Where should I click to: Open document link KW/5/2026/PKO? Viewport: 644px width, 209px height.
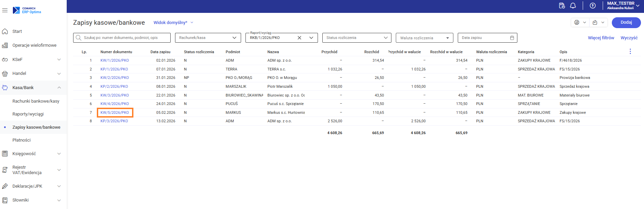point(115,112)
